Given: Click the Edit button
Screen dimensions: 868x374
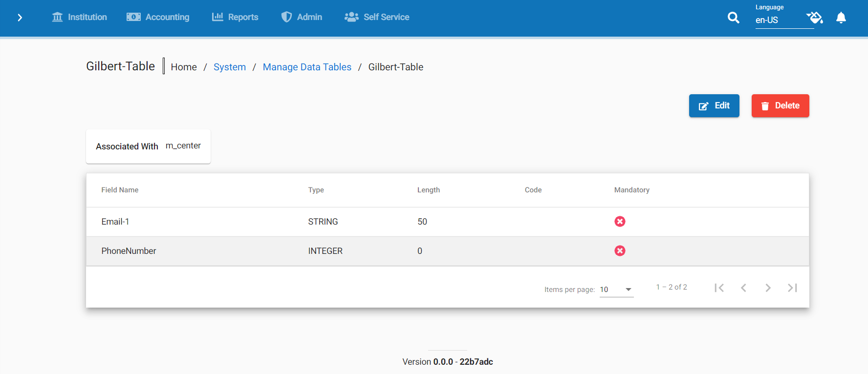Looking at the screenshot, I should (x=714, y=105).
